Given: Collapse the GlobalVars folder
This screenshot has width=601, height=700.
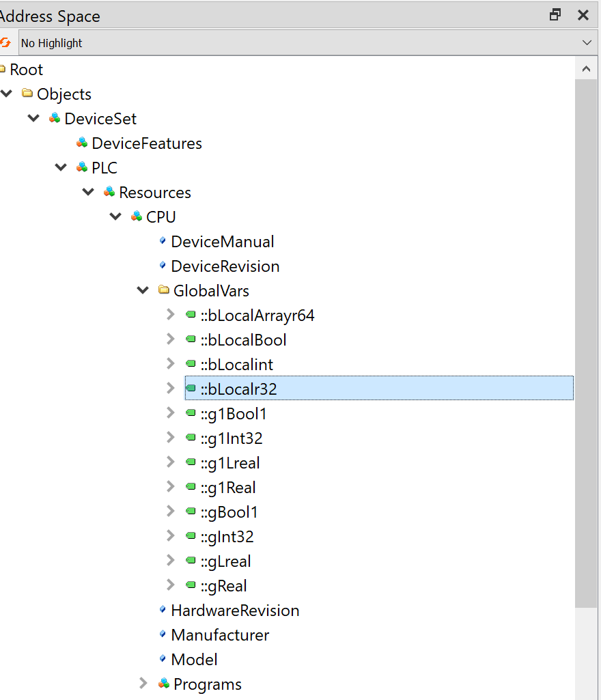Looking at the screenshot, I should (x=143, y=290).
